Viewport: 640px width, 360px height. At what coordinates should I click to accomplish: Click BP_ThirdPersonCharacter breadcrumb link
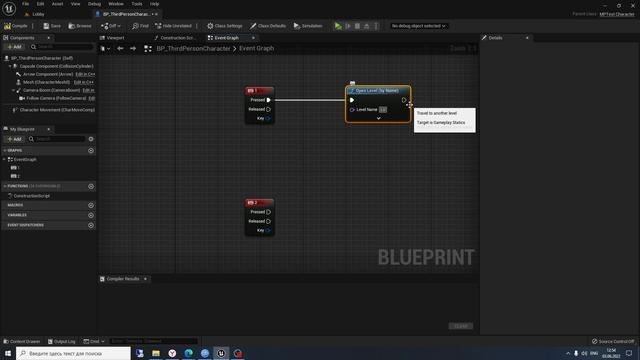193,48
